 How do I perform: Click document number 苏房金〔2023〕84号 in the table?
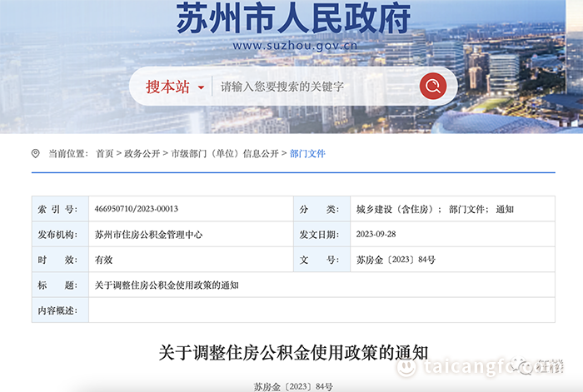(396, 260)
